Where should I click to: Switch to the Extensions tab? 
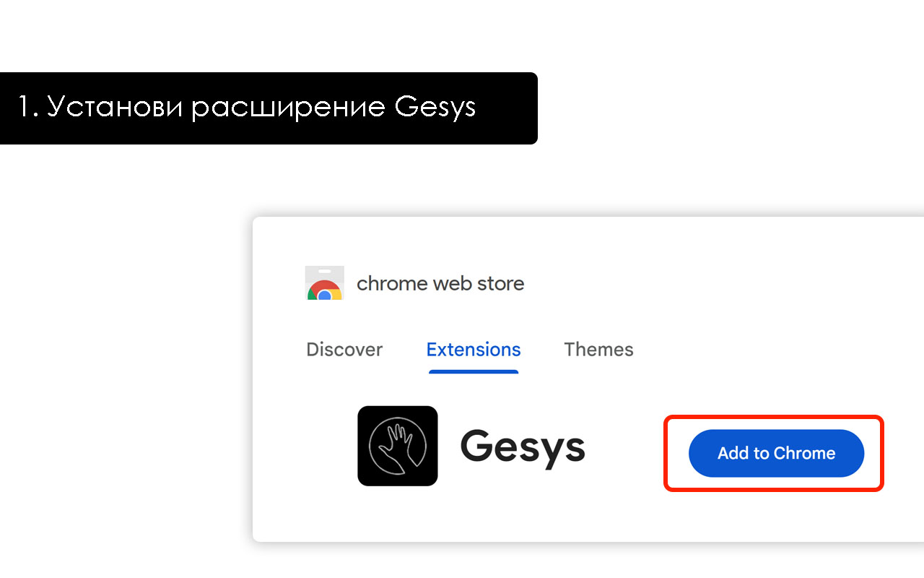click(473, 349)
